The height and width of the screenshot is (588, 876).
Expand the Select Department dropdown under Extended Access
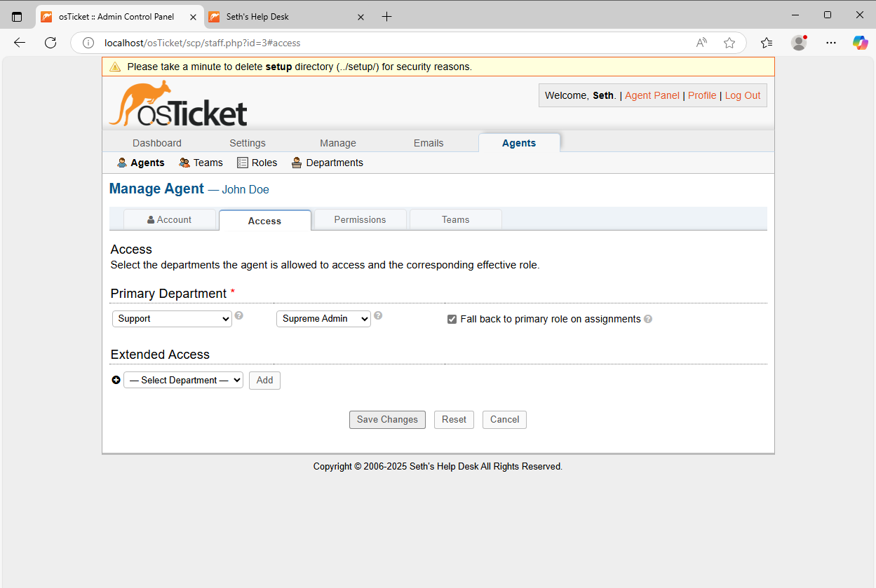(x=183, y=380)
